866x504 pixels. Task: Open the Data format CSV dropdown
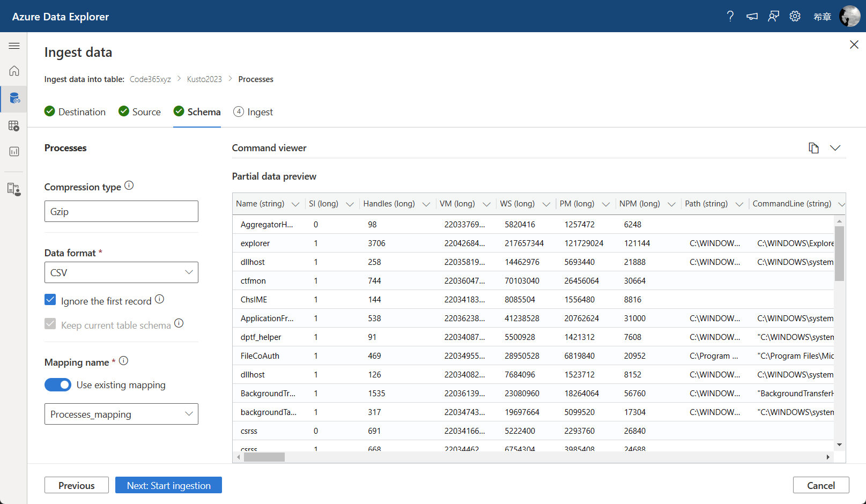click(121, 272)
